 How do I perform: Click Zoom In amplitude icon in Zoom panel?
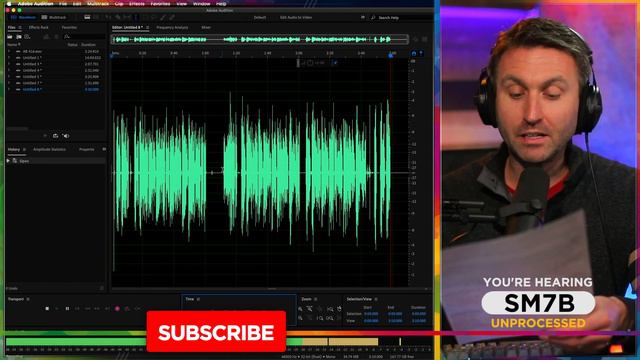coord(300,309)
